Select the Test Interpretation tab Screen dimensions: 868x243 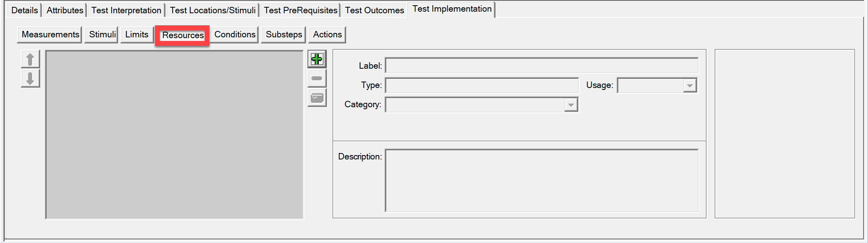pos(126,10)
